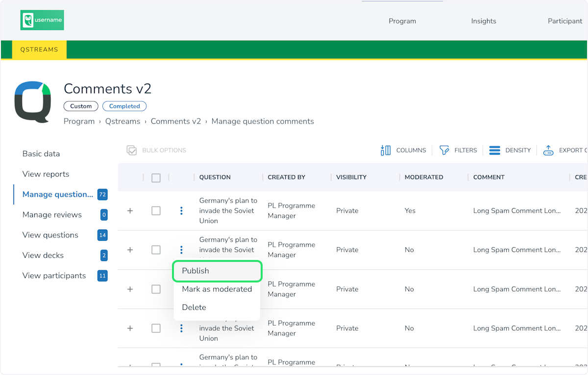
Task: Select Publish from the context menu
Action: click(196, 271)
